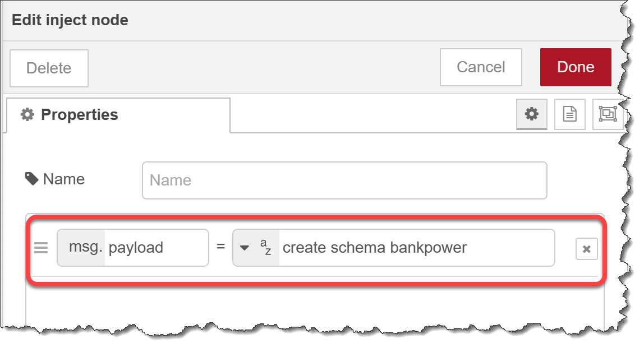
Task: Click the 'create schema bankpower' value field
Action: click(x=415, y=248)
